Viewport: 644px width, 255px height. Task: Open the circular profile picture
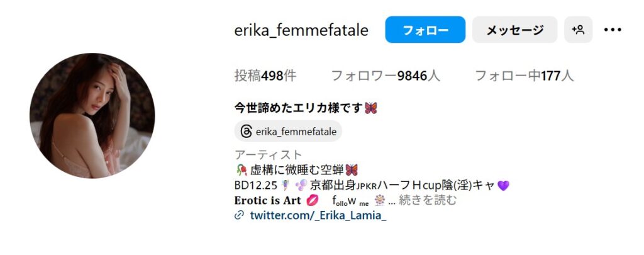click(x=92, y=116)
